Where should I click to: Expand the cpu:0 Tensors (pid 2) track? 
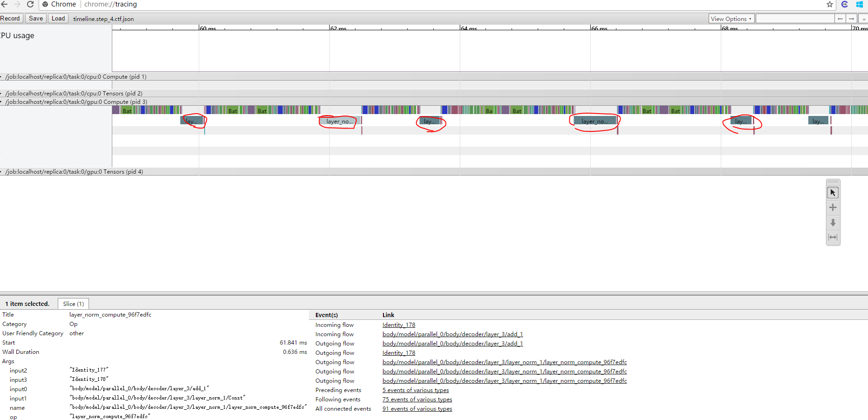[x=3, y=93]
